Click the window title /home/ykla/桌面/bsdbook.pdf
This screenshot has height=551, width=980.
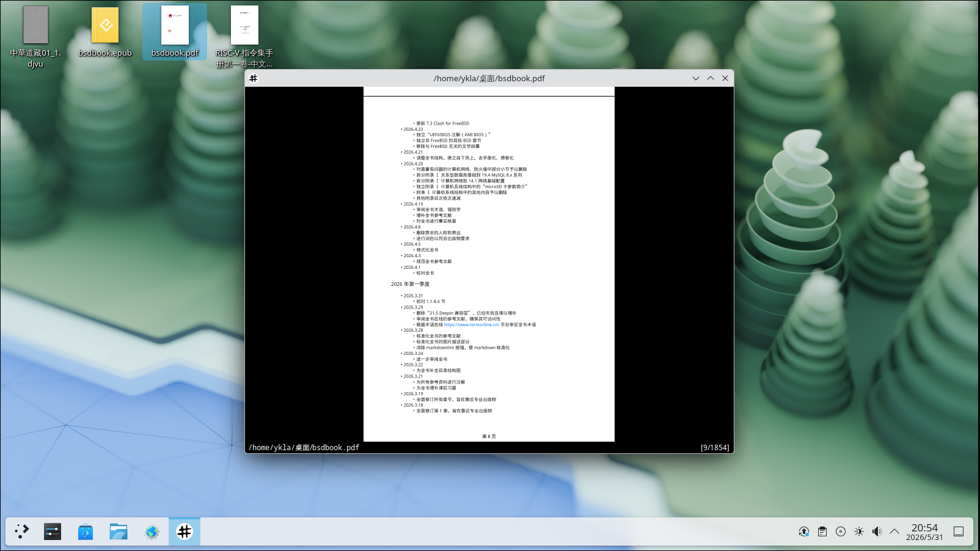pyautogui.click(x=489, y=78)
